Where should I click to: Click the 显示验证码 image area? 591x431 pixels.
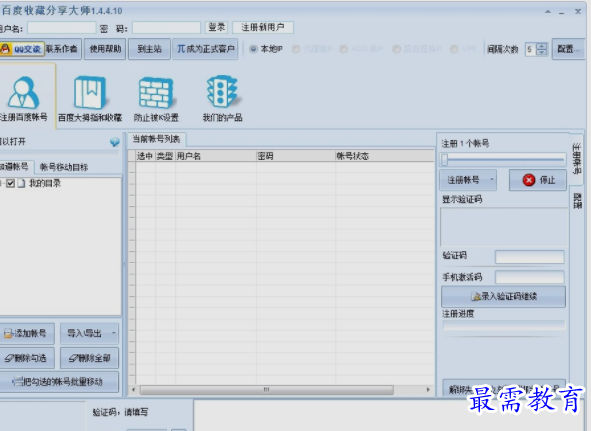click(504, 227)
